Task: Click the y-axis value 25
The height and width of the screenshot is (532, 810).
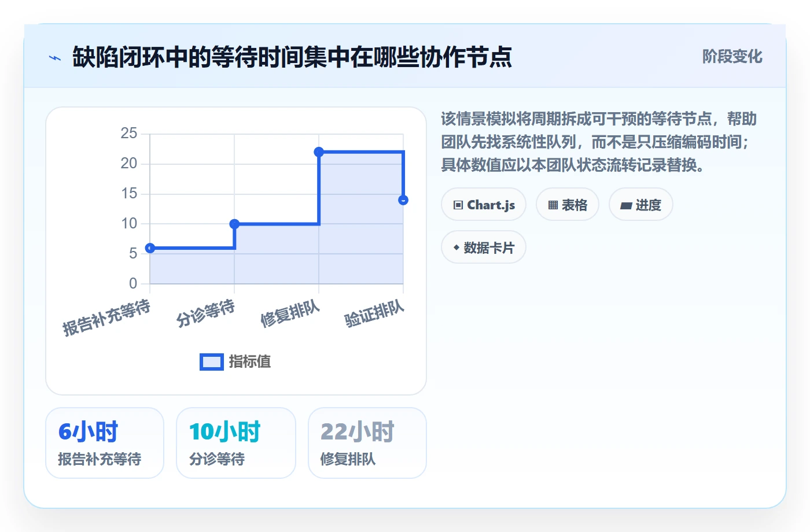Action: pyautogui.click(x=129, y=134)
